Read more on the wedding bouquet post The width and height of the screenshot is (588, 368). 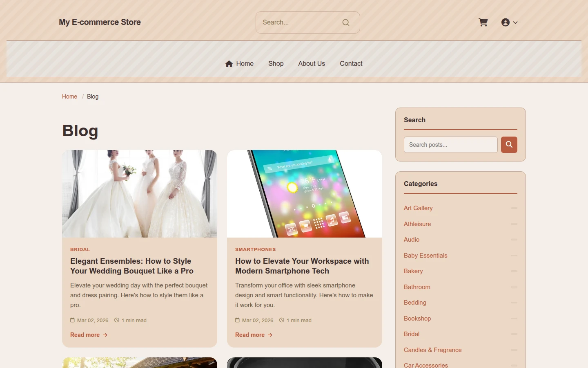(89, 335)
